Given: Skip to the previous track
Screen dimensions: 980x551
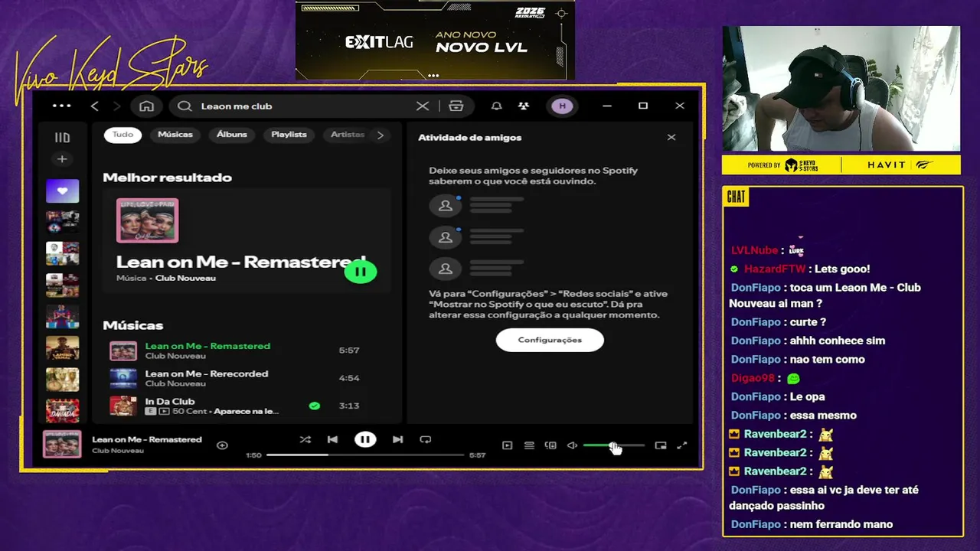Looking at the screenshot, I should (x=332, y=439).
